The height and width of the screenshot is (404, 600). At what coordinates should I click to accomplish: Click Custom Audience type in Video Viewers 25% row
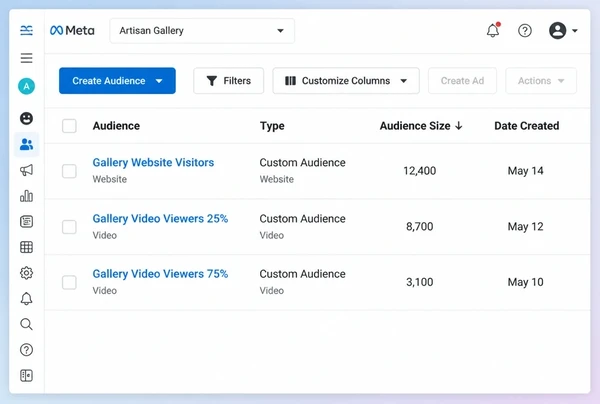302,218
